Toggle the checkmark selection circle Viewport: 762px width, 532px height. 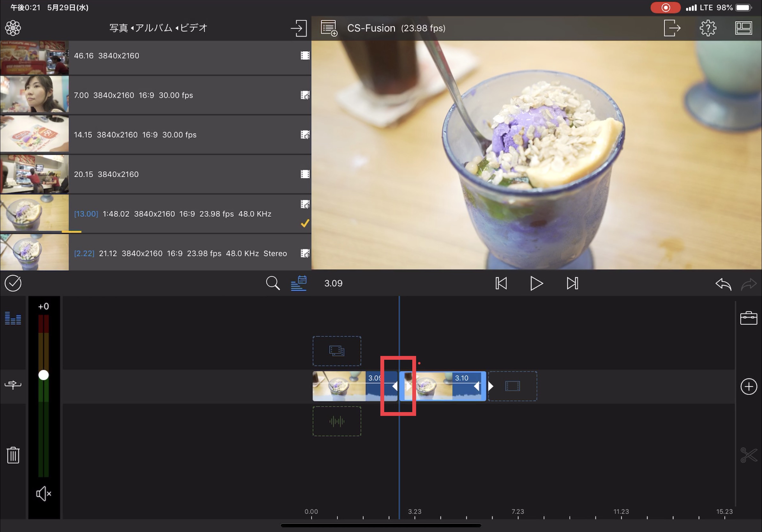tap(13, 283)
